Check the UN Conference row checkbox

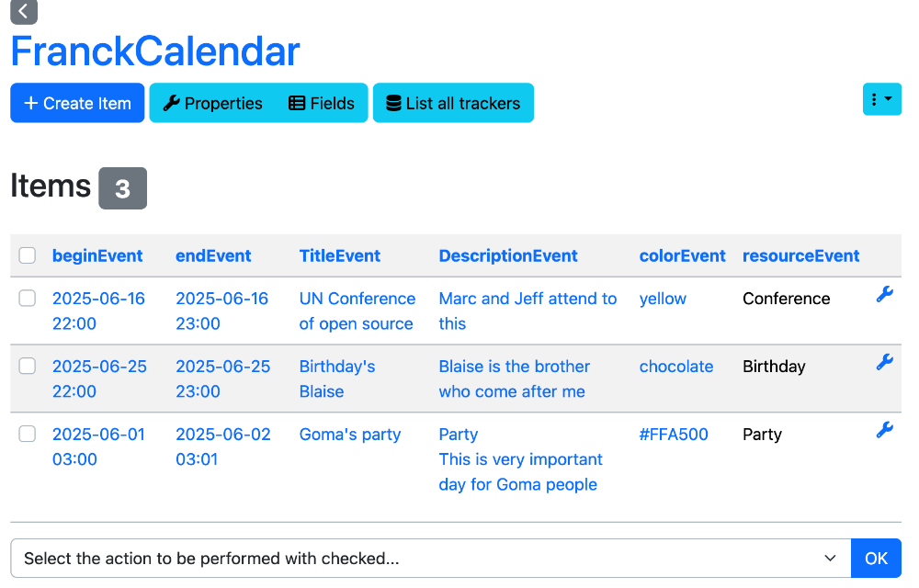27,298
